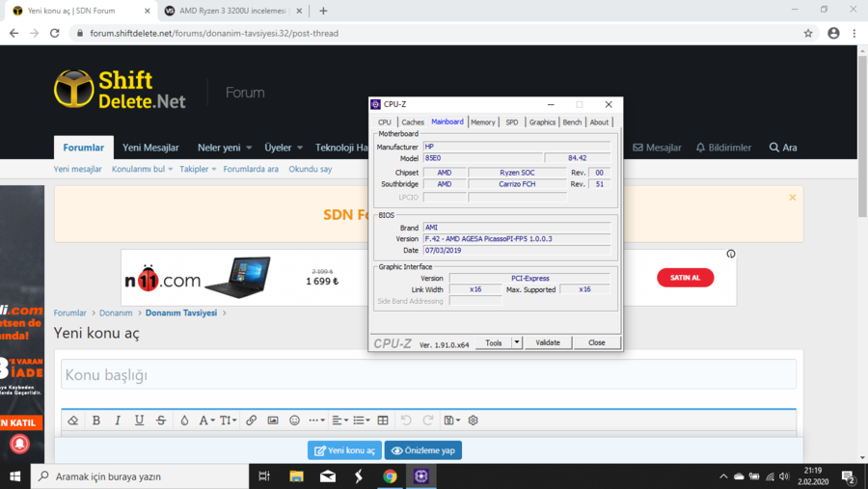Viewport: 868px width, 489px height.
Task: Switch to the Memory tab in CPU-Z
Action: click(483, 122)
